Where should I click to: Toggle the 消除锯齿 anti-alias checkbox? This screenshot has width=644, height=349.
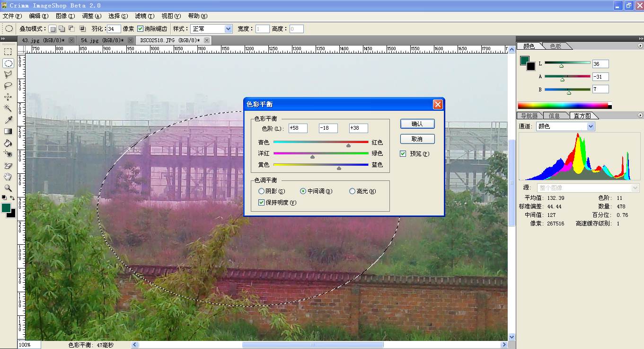click(x=140, y=29)
